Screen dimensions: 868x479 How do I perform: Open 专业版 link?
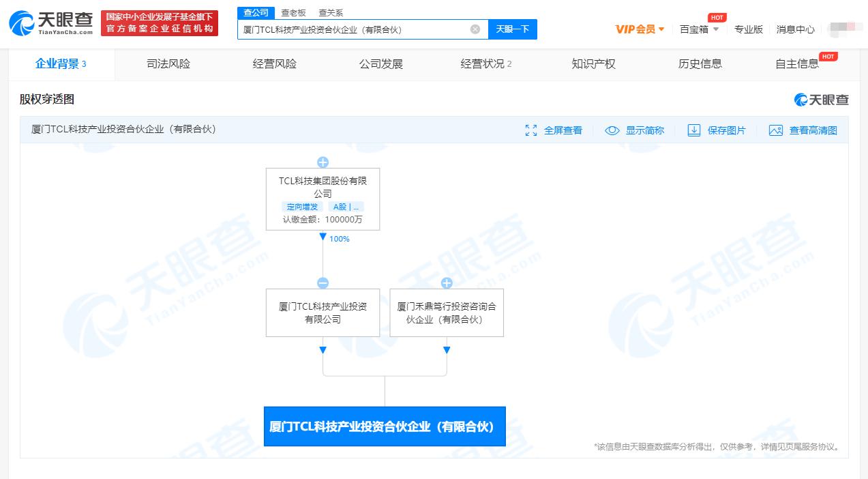[x=749, y=29]
